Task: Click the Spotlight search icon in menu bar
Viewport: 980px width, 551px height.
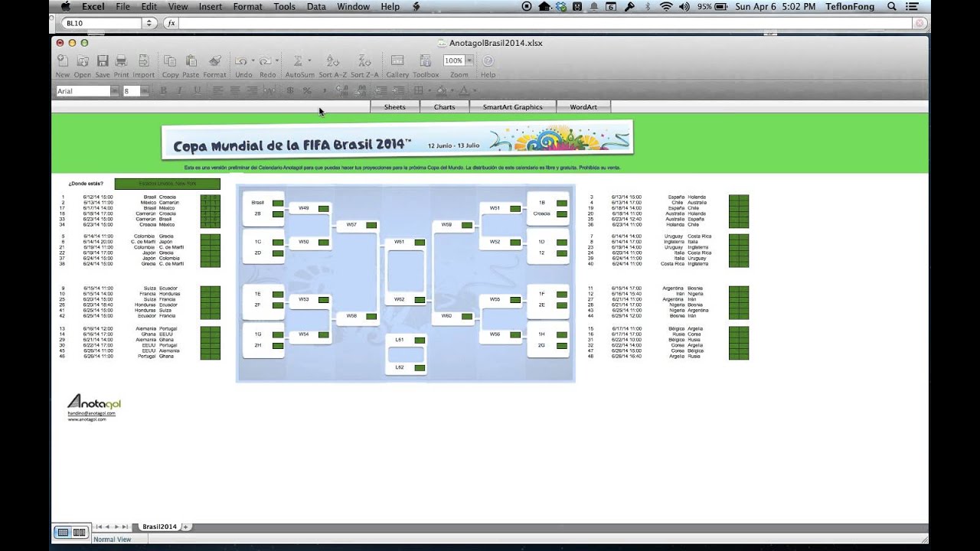Action: 892,6
